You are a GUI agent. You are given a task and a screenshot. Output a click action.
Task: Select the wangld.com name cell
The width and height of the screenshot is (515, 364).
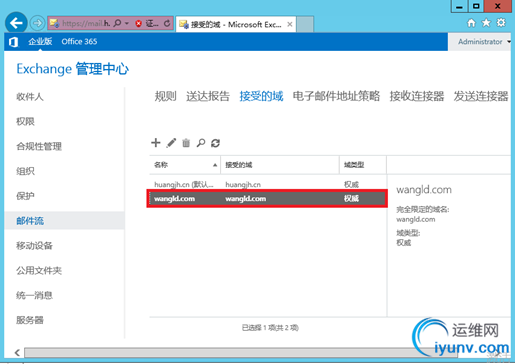(174, 199)
